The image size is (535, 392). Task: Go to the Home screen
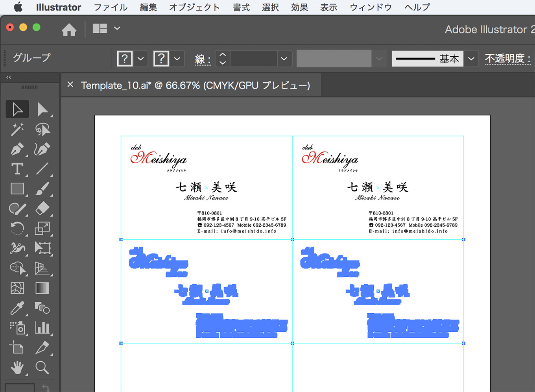[x=69, y=29]
